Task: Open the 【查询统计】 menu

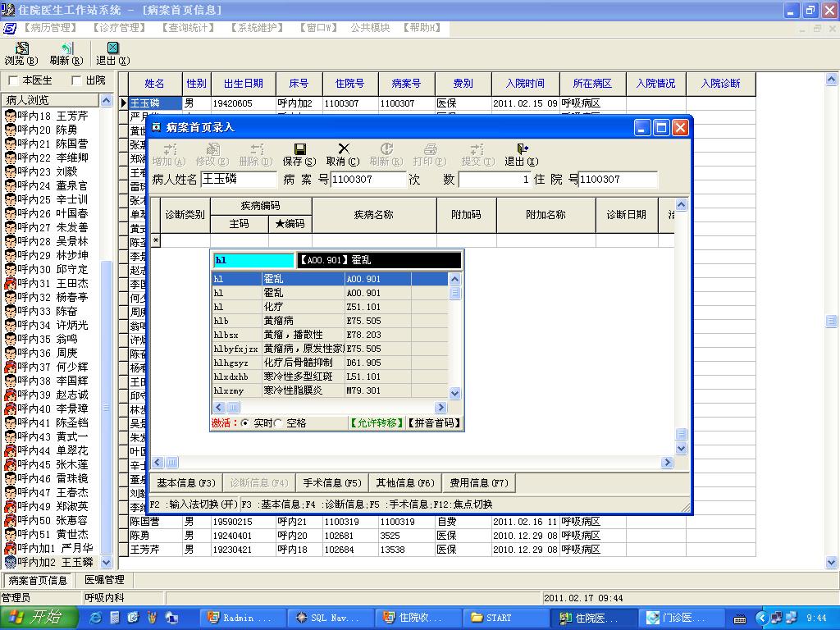Action: (x=188, y=27)
